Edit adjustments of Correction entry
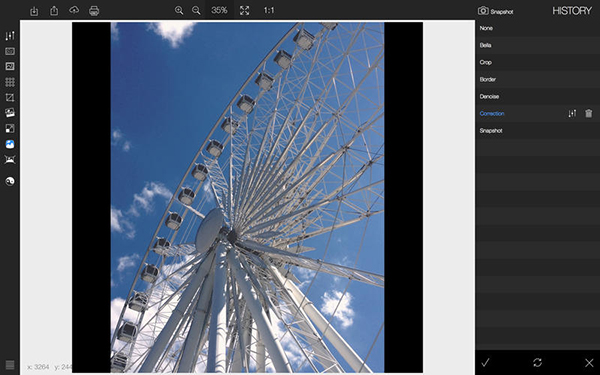This screenshot has width=600, height=375. coord(572,114)
